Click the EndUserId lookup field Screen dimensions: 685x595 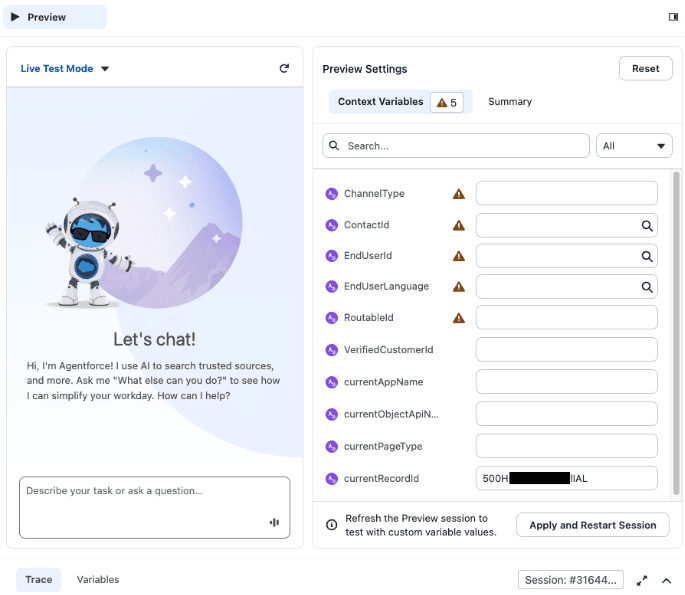pyautogui.click(x=567, y=256)
